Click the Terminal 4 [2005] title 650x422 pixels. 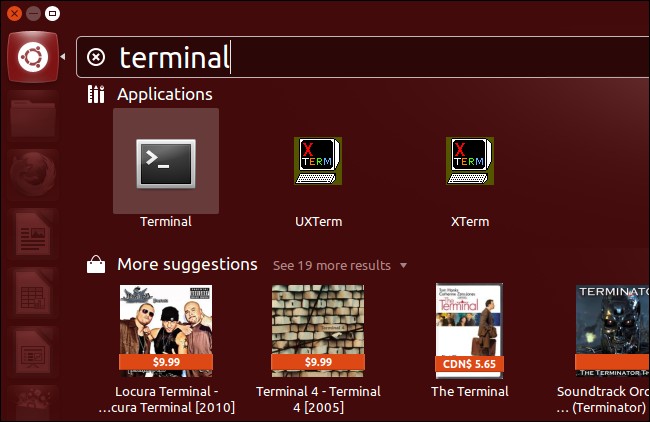coord(318,399)
